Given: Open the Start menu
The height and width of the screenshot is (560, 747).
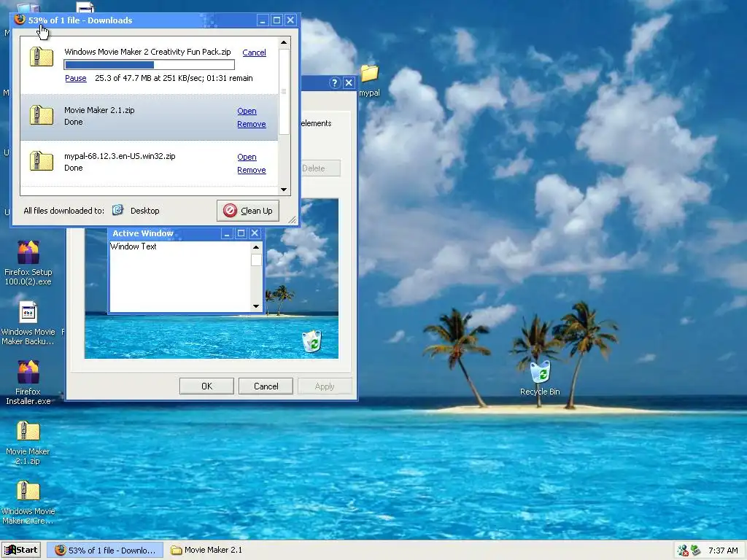Looking at the screenshot, I should (21, 550).
